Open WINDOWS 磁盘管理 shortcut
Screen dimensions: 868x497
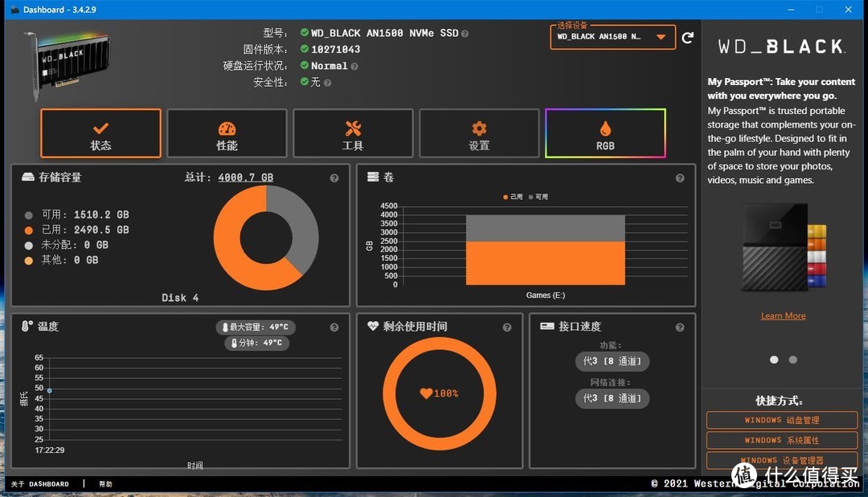(782, 420)
